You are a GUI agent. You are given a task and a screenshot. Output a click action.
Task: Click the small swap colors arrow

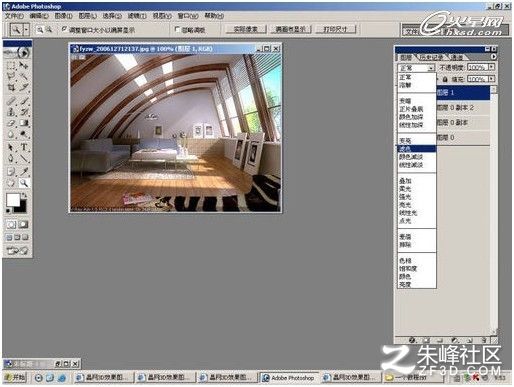pos(24,195)
